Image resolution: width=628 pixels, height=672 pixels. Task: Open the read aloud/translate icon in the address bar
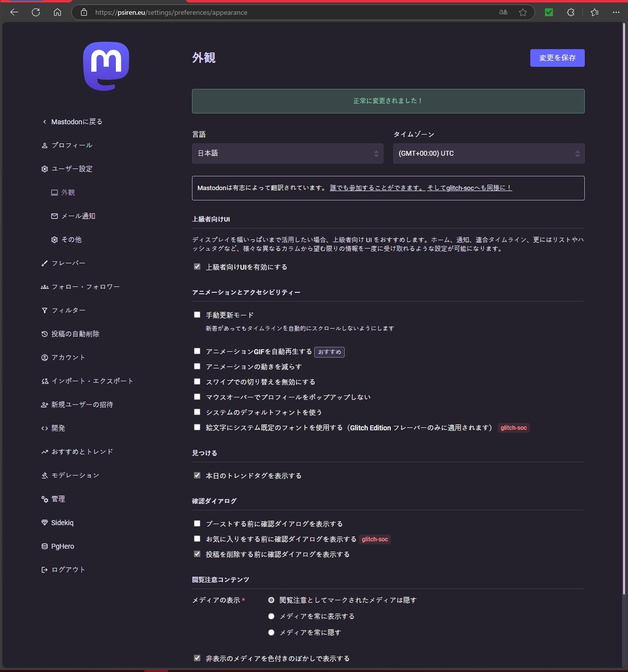tap(503, 12)
